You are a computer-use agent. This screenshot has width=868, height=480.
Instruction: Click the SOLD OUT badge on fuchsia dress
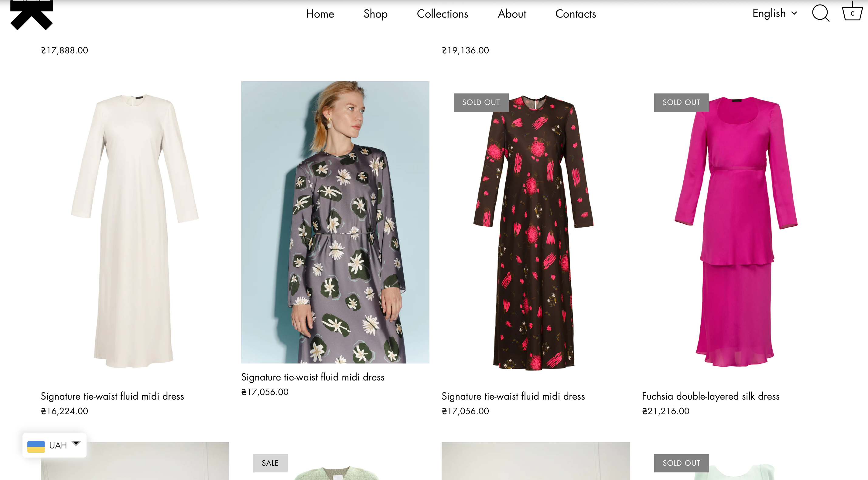(681, 102)
